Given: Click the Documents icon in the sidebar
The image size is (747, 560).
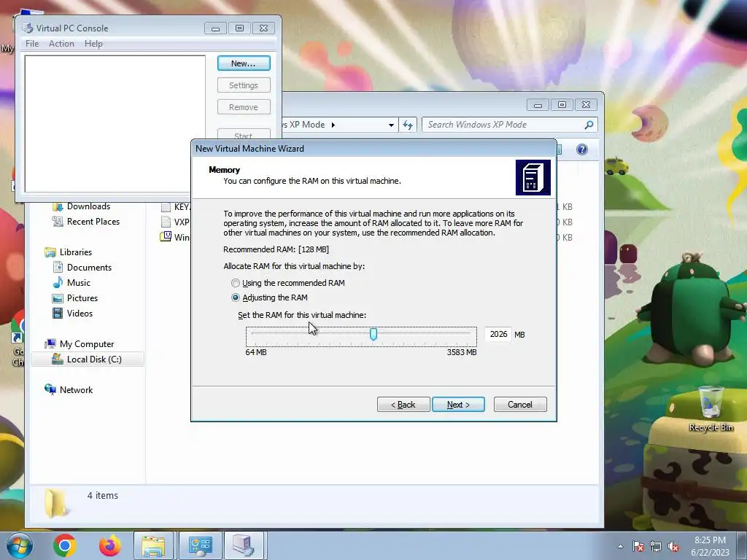Looking at the screenshot, I should (58, 267).
